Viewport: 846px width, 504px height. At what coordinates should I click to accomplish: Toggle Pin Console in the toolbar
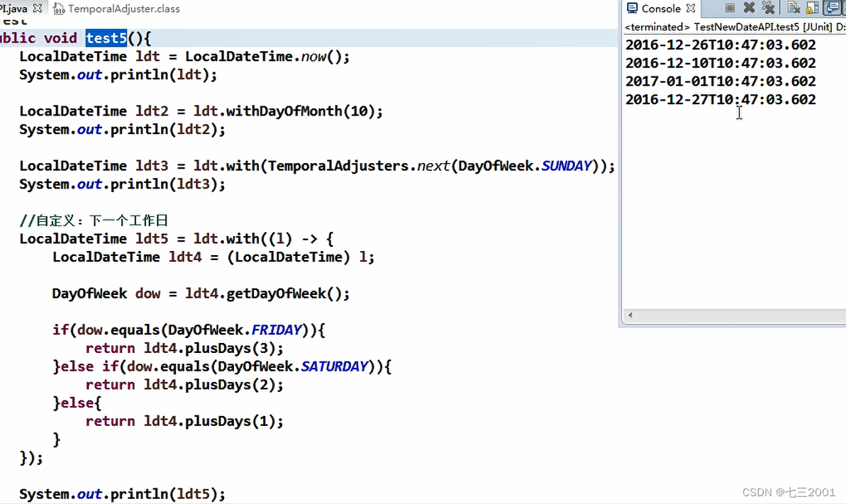click(844, 7)
